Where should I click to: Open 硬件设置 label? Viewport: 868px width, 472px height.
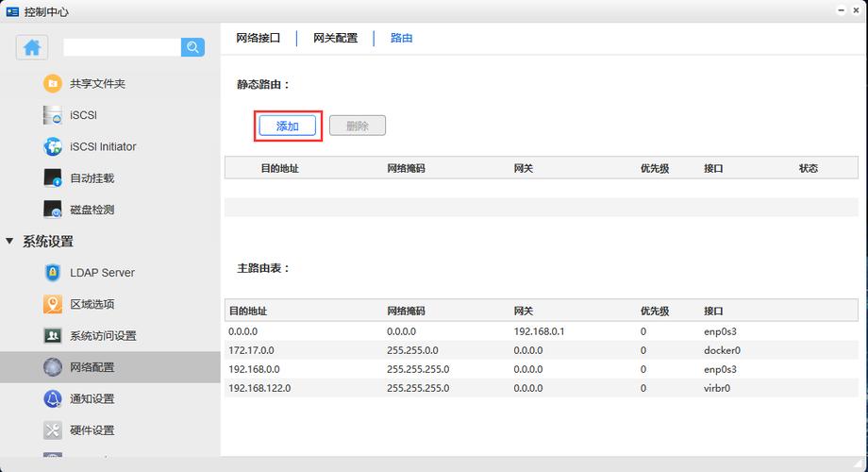(92, 430)
